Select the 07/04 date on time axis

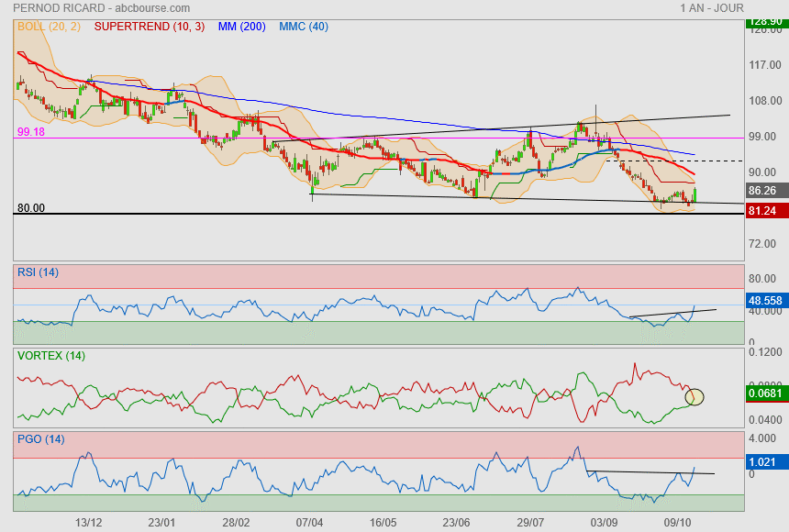[310, 522]
